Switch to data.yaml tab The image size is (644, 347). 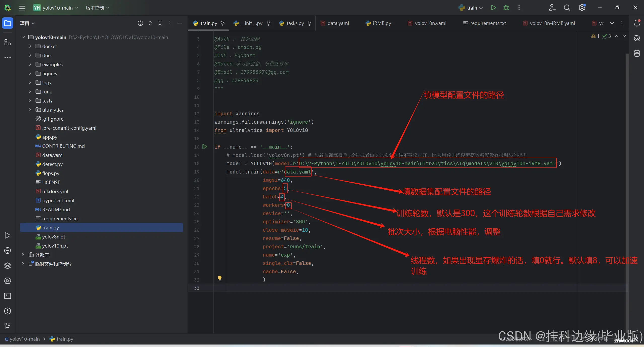[x=334, y=23]
